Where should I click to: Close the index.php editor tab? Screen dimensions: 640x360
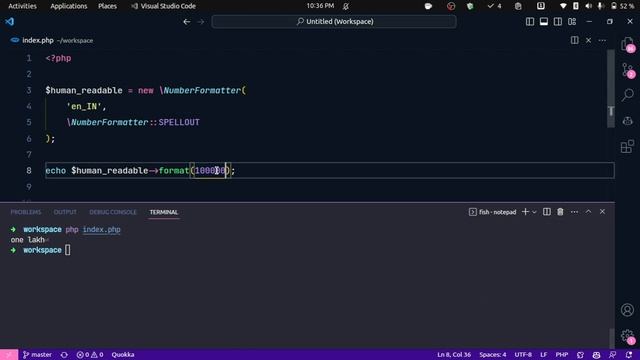pos(588,40)
